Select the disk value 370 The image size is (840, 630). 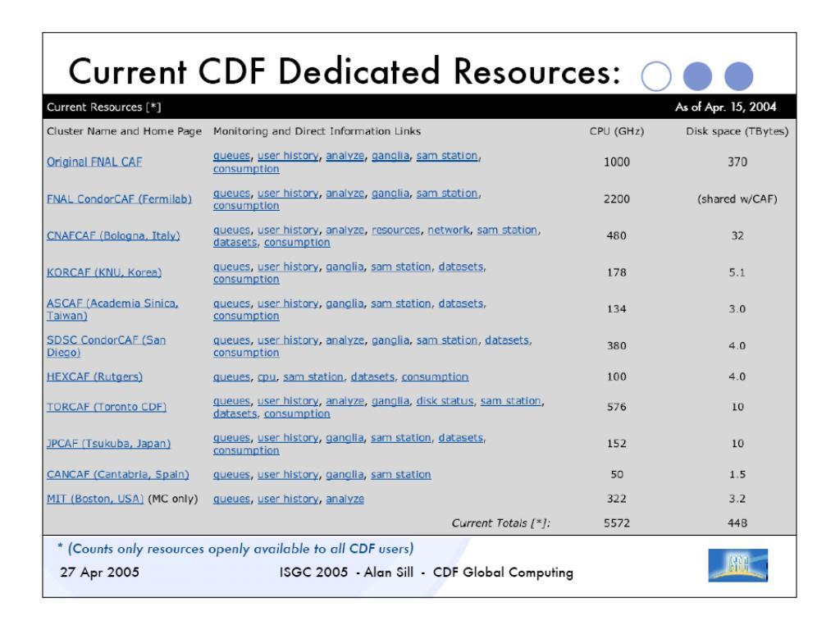[737, 162]
